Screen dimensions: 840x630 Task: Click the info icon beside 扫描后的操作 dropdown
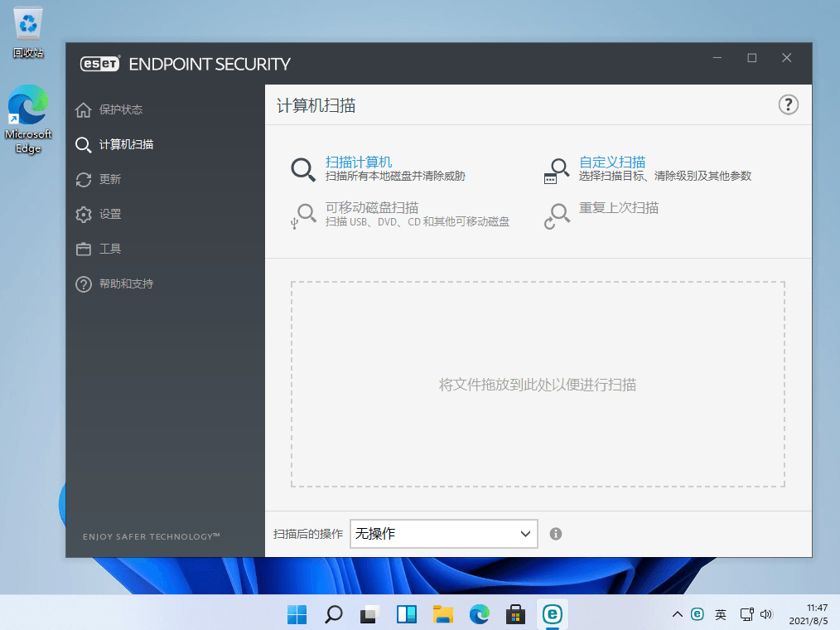click(556, 534)
